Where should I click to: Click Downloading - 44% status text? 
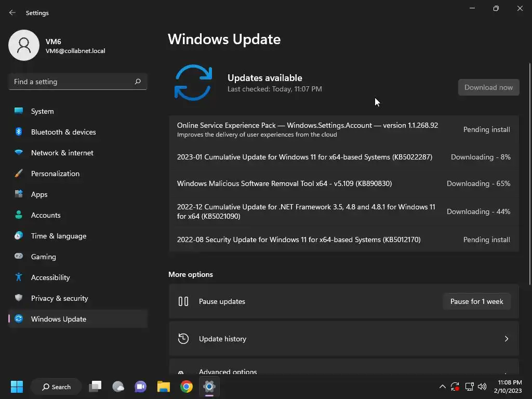pyautogui.click(x=478, y=211)
